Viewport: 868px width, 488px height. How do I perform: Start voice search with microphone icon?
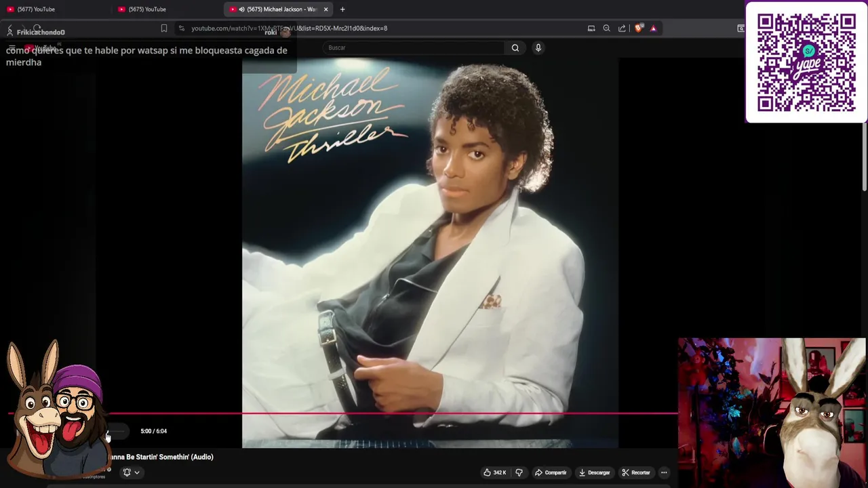538,47
